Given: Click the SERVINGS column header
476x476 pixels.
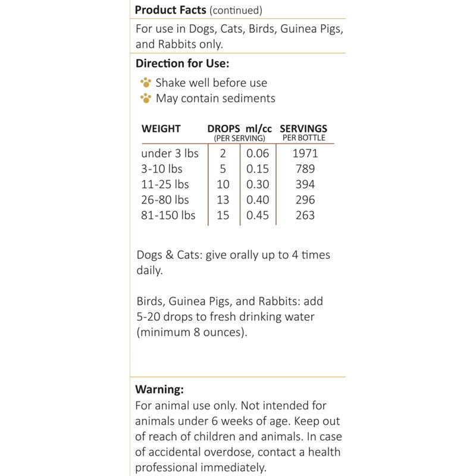Looking at the screenshot, I should [x=303, y=129].
